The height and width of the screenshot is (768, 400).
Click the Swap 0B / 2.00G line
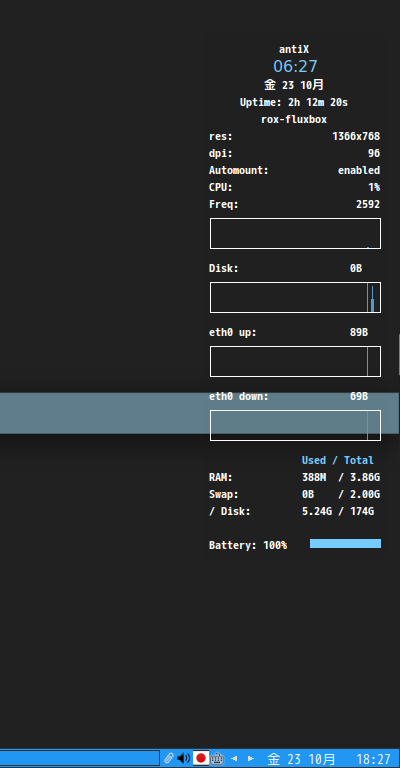click(x=294, y=495)
